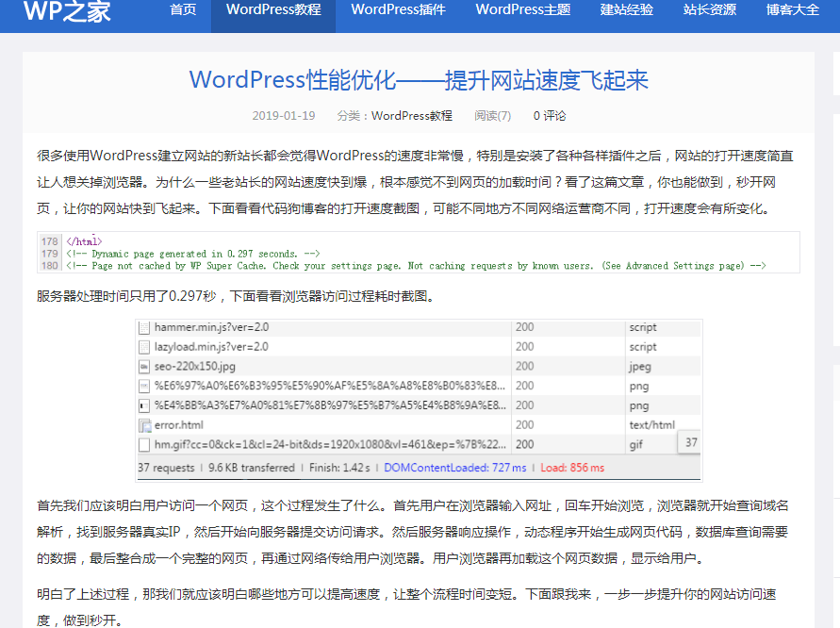The height and width of the screenshot is (628, 840).
Task: Click the DOMContentLoaded: 727 ms text
Action: (455, 468)
